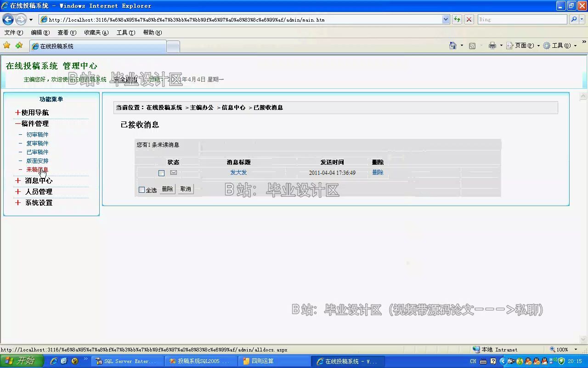Click the Print printer icon

point(492,46)
